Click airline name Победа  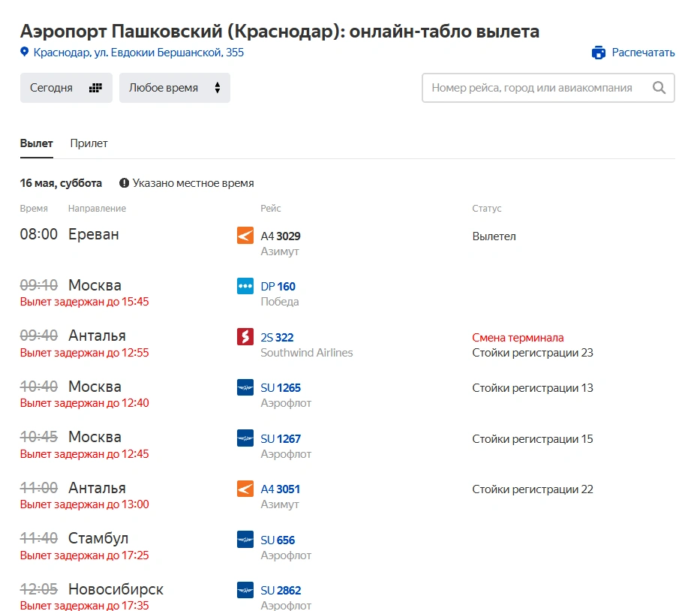(279, 302)
